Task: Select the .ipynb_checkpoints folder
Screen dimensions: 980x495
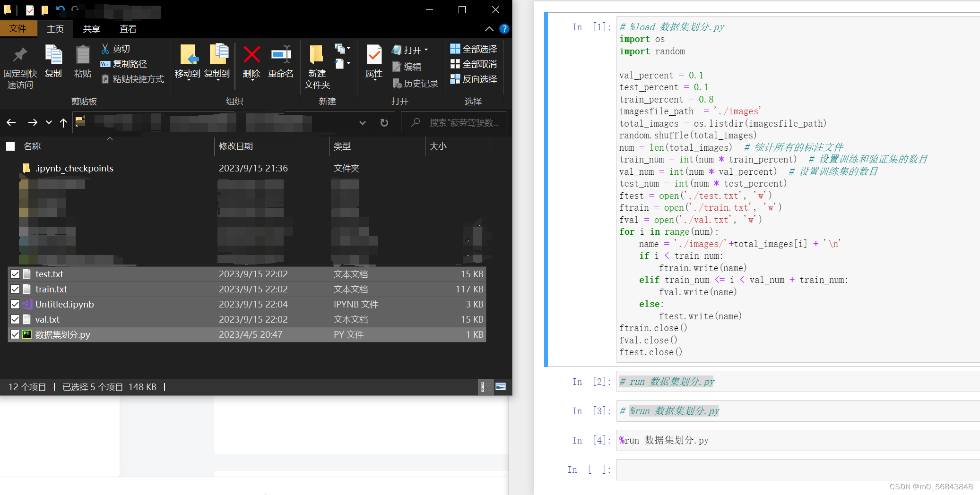Action: pyautogui.click(x=74, y=168)
